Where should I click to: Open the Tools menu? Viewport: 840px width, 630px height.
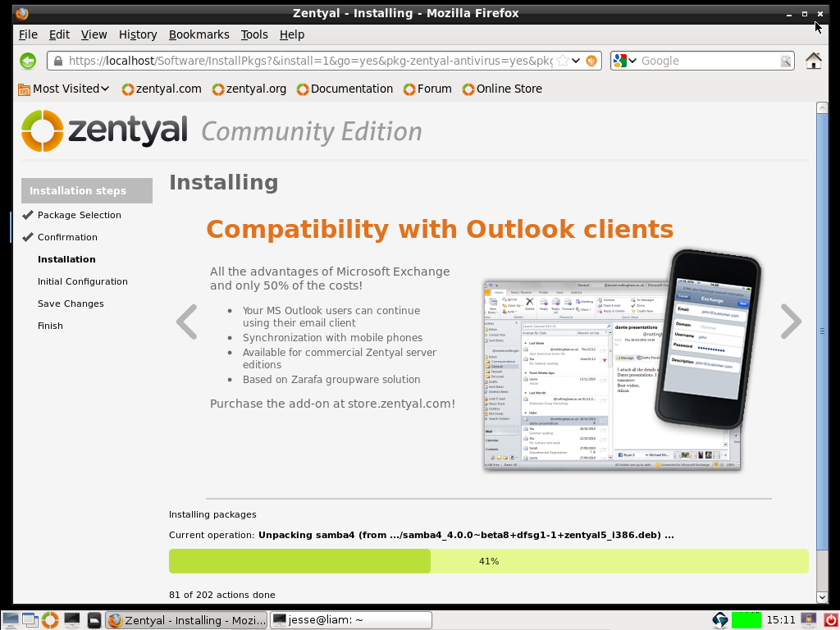click(254, 34)
